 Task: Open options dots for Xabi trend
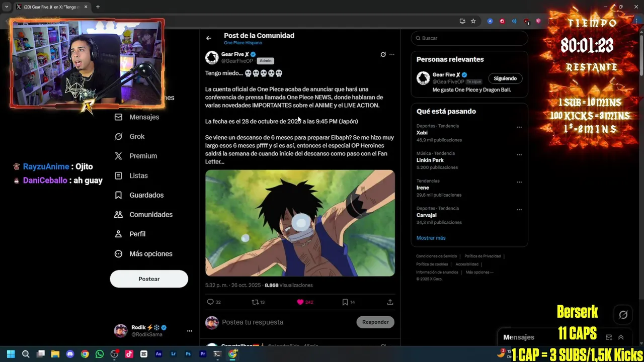(519, 127)
